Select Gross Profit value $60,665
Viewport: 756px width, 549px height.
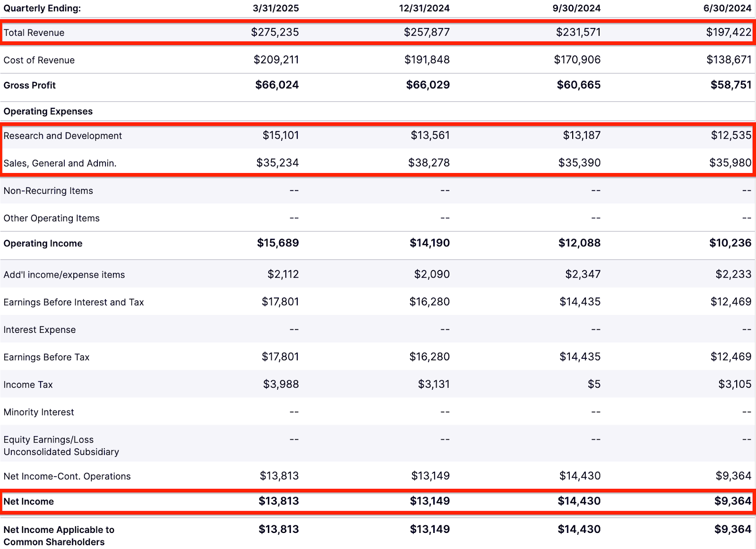point(579,85)
